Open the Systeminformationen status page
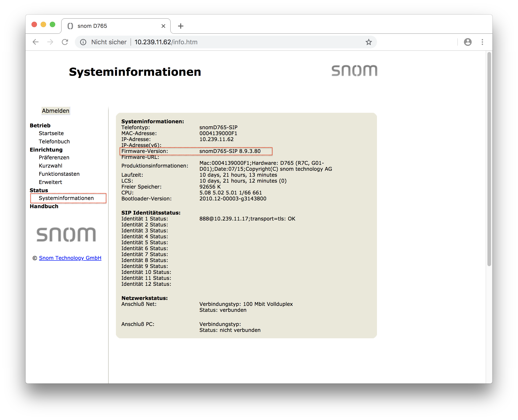 tap(66, 198)
